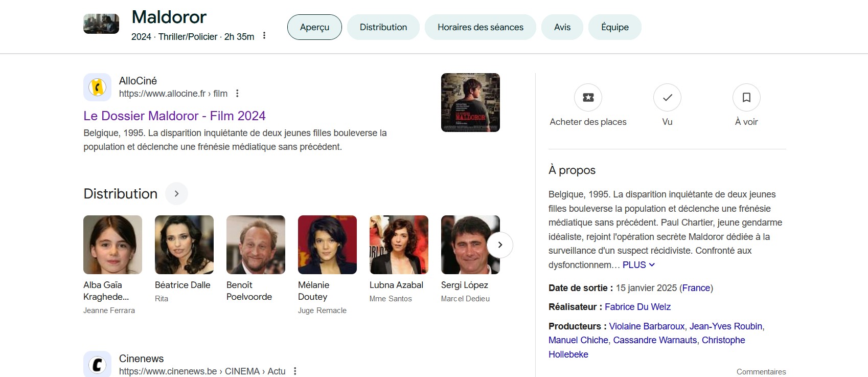The image size is (868, 377).
Task: Open Mélanie Doutey cast photo
Action: (327, 245)
